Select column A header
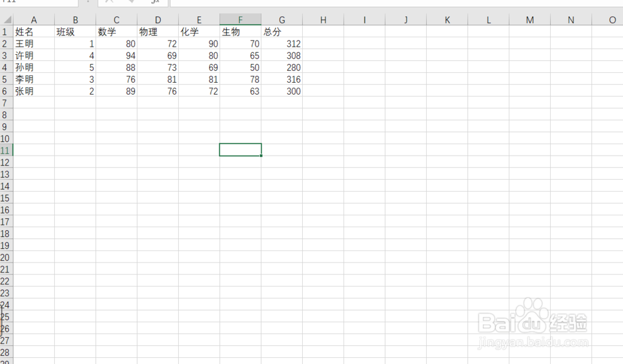The image size is (623, 364). point(34,19)
